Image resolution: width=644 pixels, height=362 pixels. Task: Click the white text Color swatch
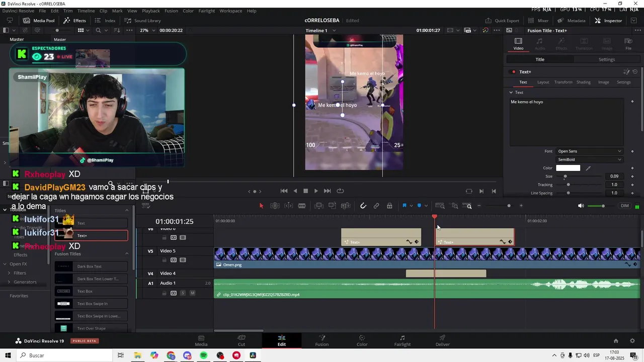[568, 168]
